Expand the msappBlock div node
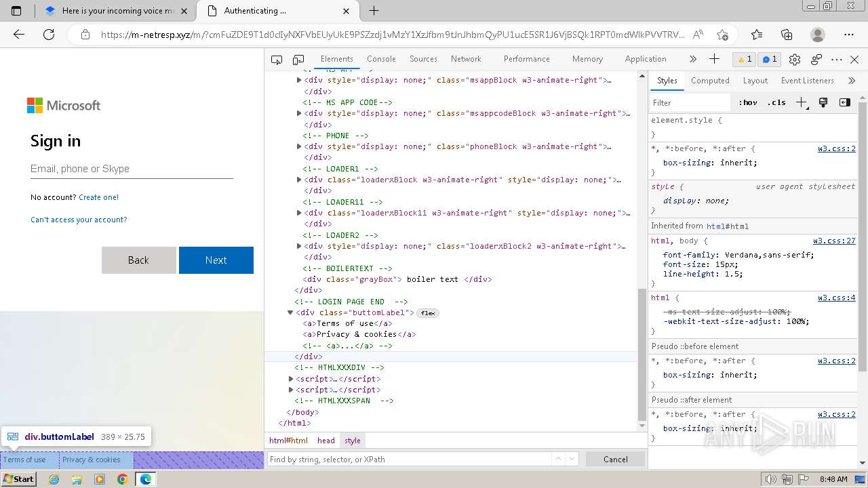Image resolution: width=868 pixels, height=488 pixels. point(299,80)
